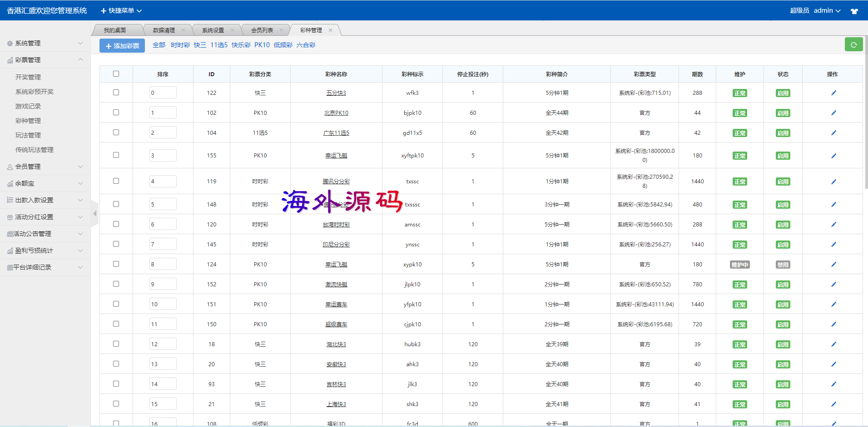Open the admin user dropdown
Image resolution: width=868 pixels, height=427 pixels.
827,10
